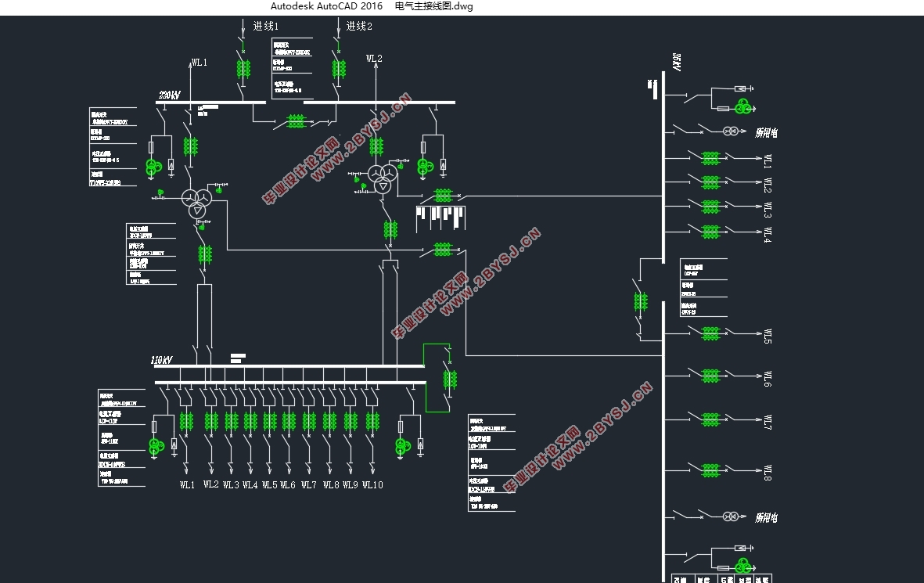
Task: Pick the green 35kV bus section breaker
Action: click(x=641, y=301)
